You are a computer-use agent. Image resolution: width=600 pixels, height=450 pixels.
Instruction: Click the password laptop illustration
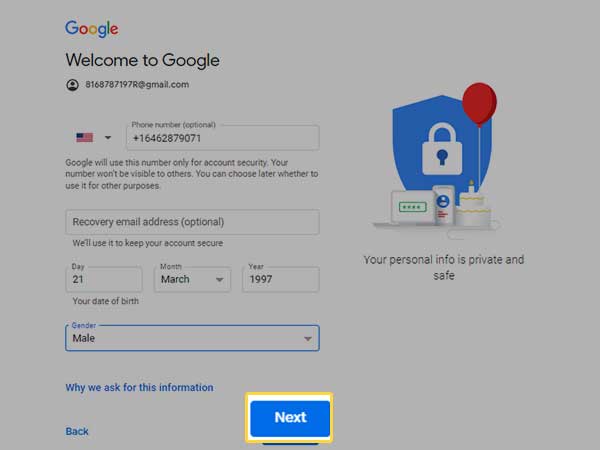point(412,207)
